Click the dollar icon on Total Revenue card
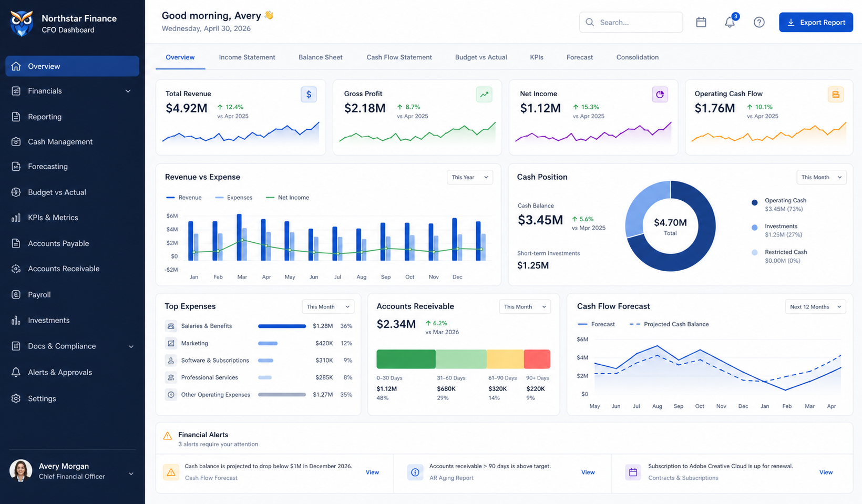 tap(309, 95)
